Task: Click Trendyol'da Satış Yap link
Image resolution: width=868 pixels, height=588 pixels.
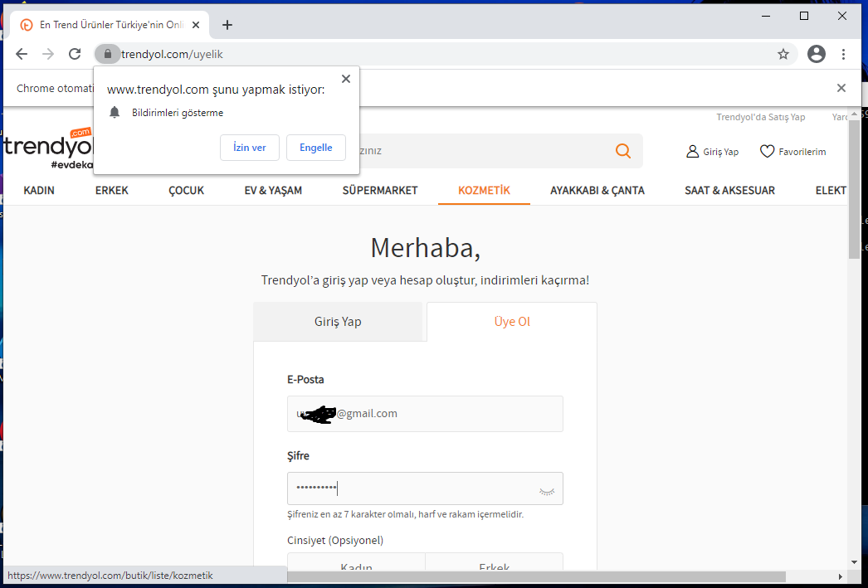Action: (x=761, y=117)
